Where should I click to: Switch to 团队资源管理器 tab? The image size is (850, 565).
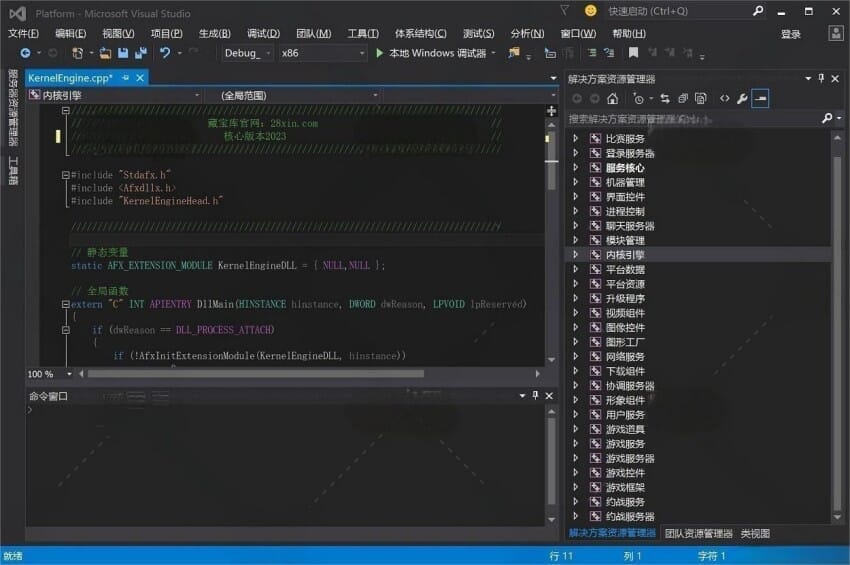tap(698, 534)
